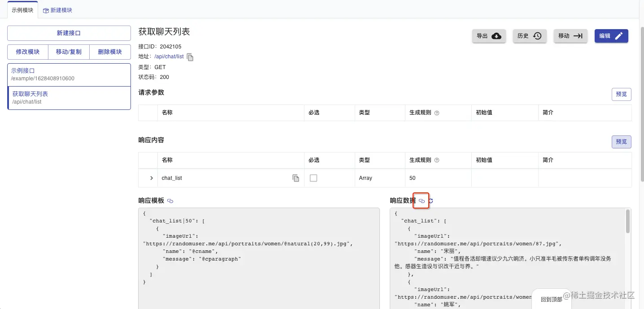644x309 pixels.
Task: Open the /api/chat/list address link
Action: [169, 57]
